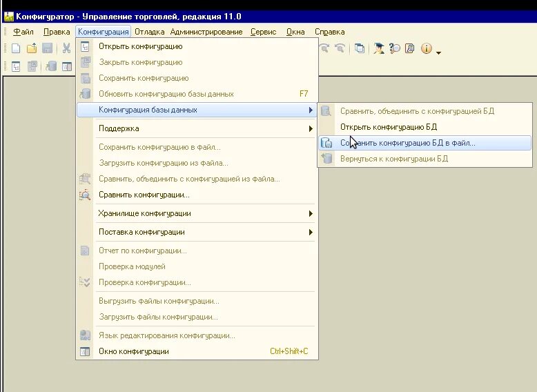Click the New document toolbar icon
The width and height of the screenshot is (537, 392).
[16, 48]
